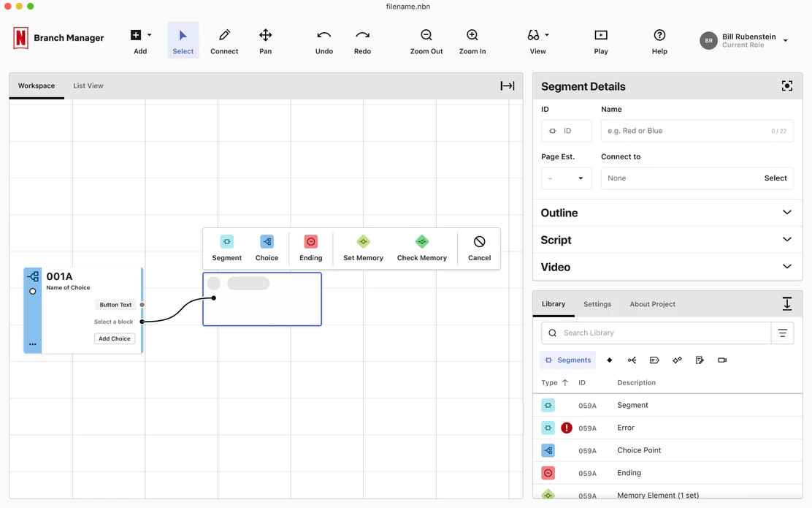Viewport: 812px width, 508px height.
Task: Select the Segment row in library
Action: click(667, 406)
